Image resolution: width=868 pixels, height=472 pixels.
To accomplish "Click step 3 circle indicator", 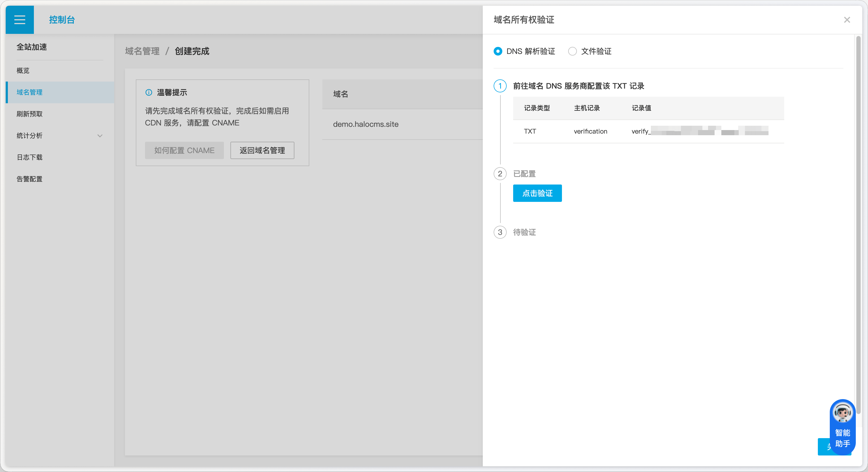I will (500, 232).
